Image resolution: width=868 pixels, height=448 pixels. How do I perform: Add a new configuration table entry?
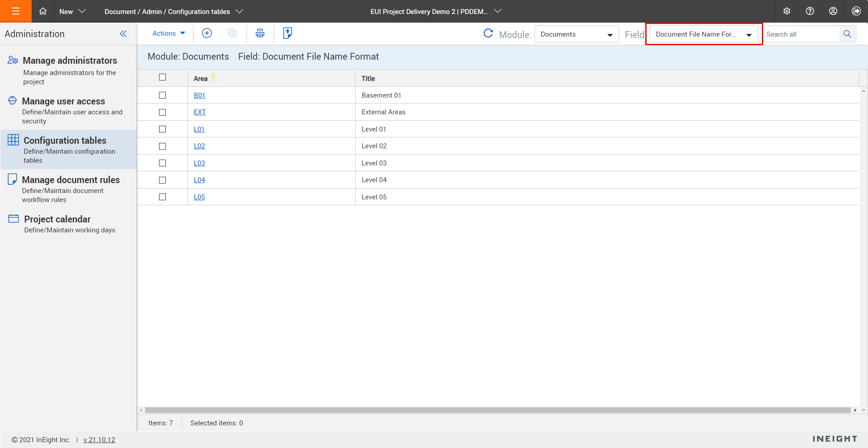207,33
